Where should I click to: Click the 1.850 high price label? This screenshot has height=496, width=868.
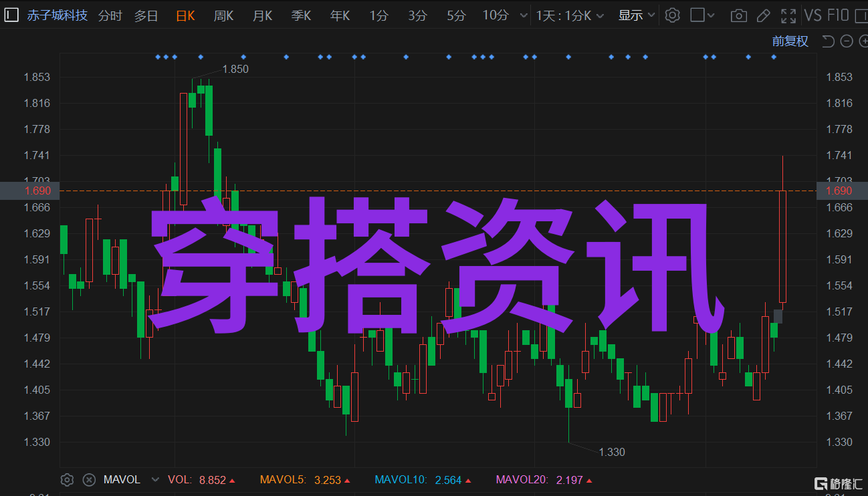(235, 69)
